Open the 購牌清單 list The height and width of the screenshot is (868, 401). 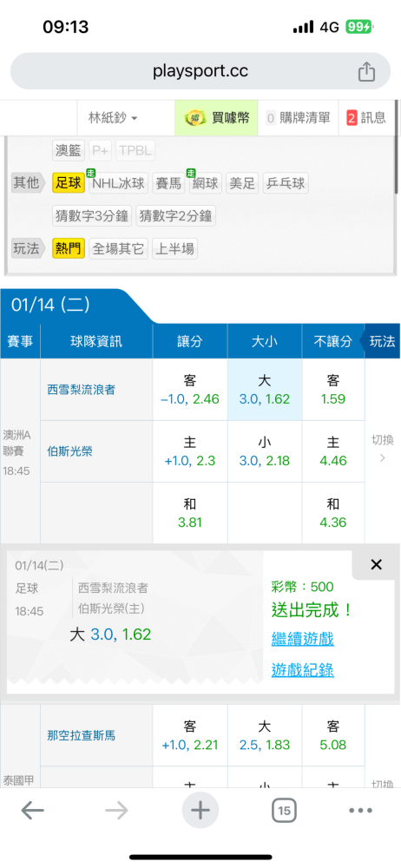[298, 118]
